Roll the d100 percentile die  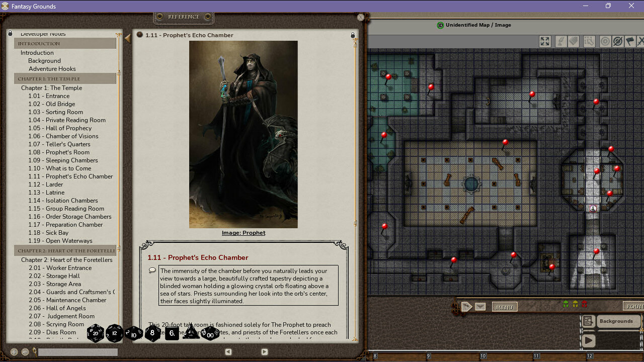[210, 333]
